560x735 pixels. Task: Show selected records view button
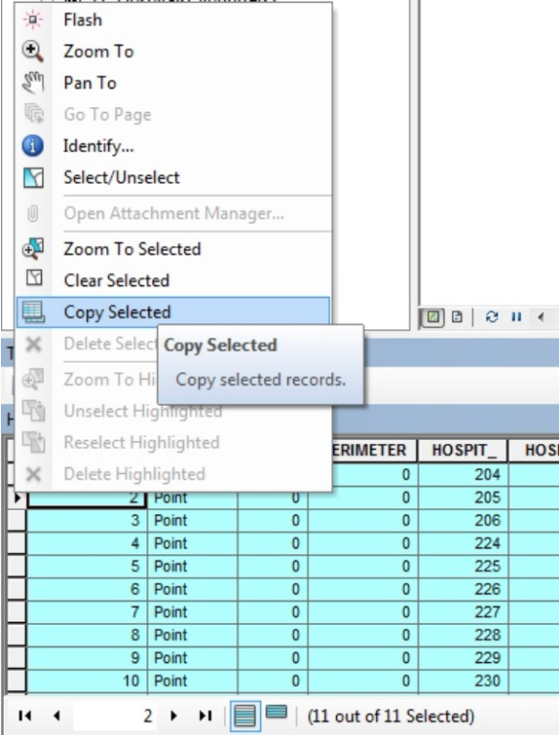tap(277, 713)
